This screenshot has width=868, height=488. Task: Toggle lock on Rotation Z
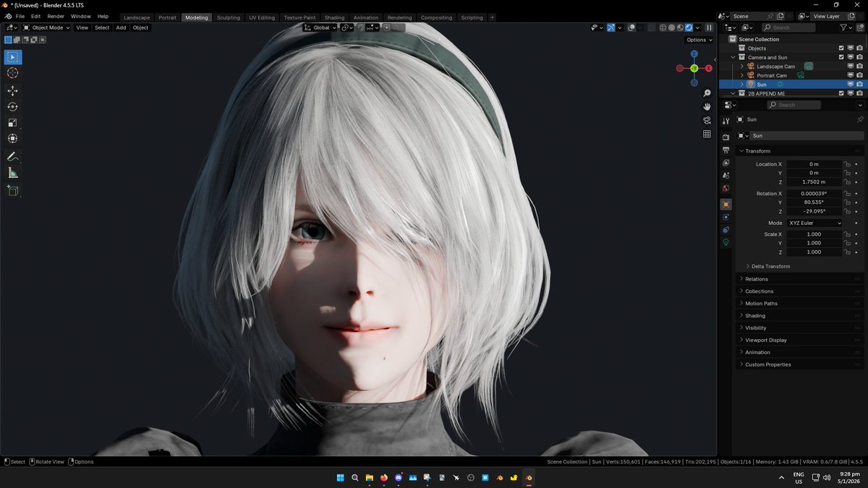coord(847,211)
